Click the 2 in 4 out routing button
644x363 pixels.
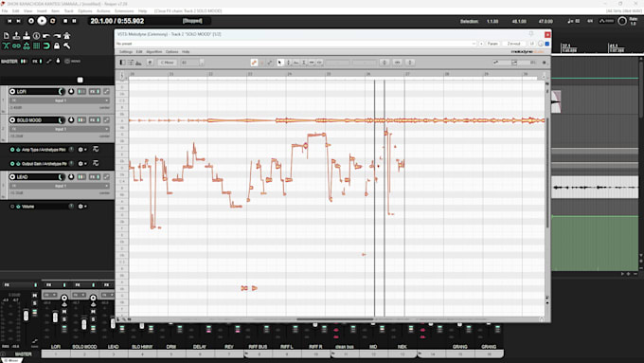(513, 44)
